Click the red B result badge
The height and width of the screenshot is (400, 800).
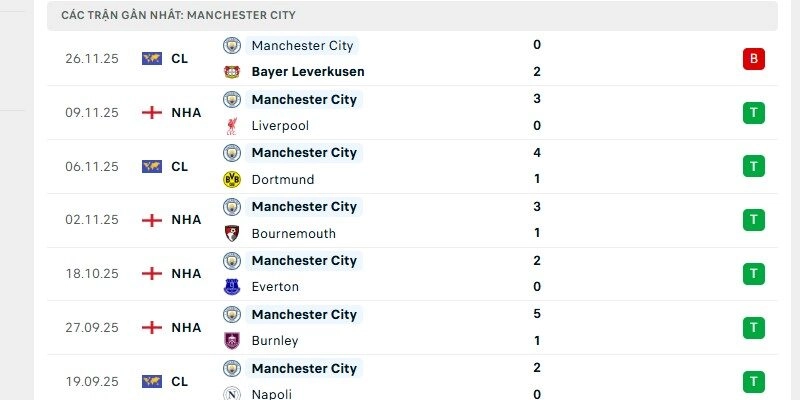click(754, 59)
